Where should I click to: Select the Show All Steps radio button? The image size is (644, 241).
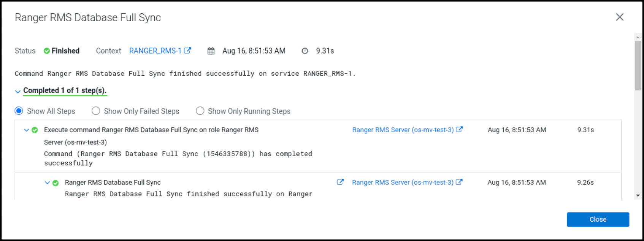tap(18, 111)
